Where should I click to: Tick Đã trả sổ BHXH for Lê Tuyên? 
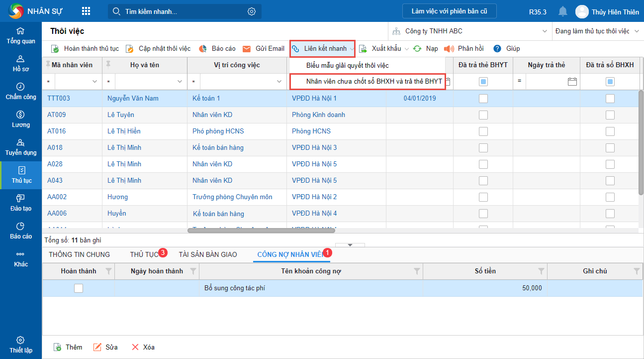tap(610, 115)
